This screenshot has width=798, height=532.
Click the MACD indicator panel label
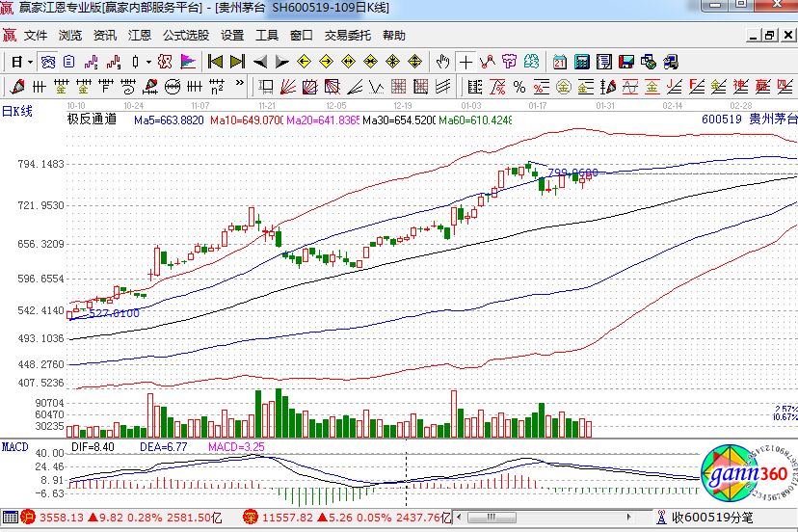pos(14,447)
